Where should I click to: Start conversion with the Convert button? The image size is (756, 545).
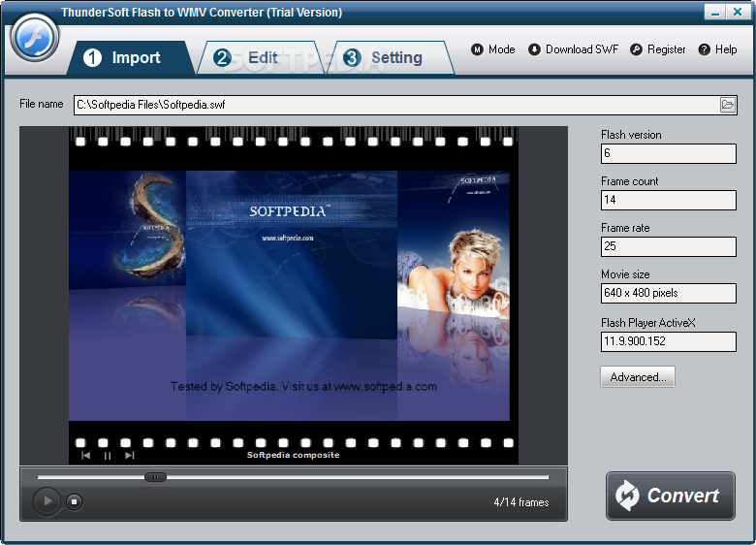click(x=670, y=496)
